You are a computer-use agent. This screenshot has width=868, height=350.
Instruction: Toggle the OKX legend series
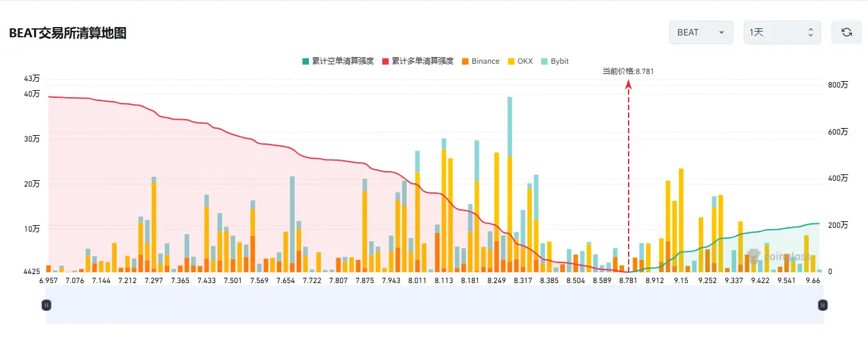[x=520, y=61]
